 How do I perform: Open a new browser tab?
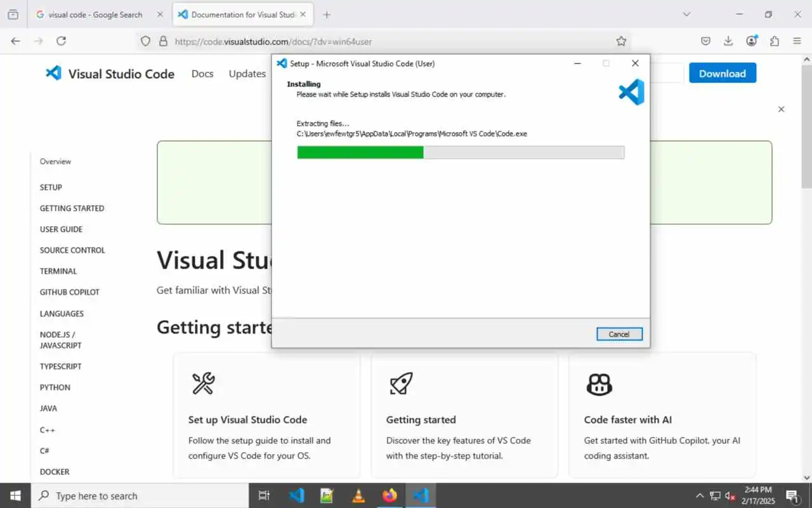tap(327, 15)
